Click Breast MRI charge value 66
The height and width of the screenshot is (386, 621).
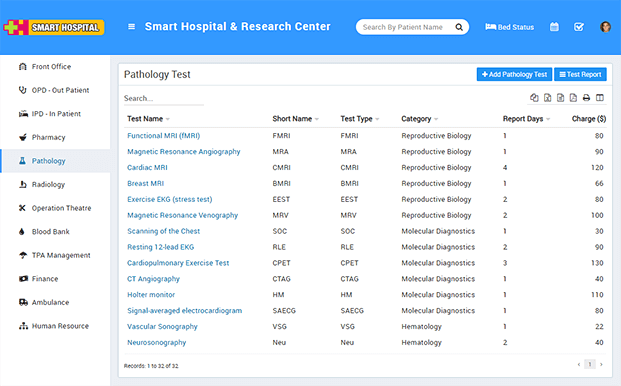point(599,183)
